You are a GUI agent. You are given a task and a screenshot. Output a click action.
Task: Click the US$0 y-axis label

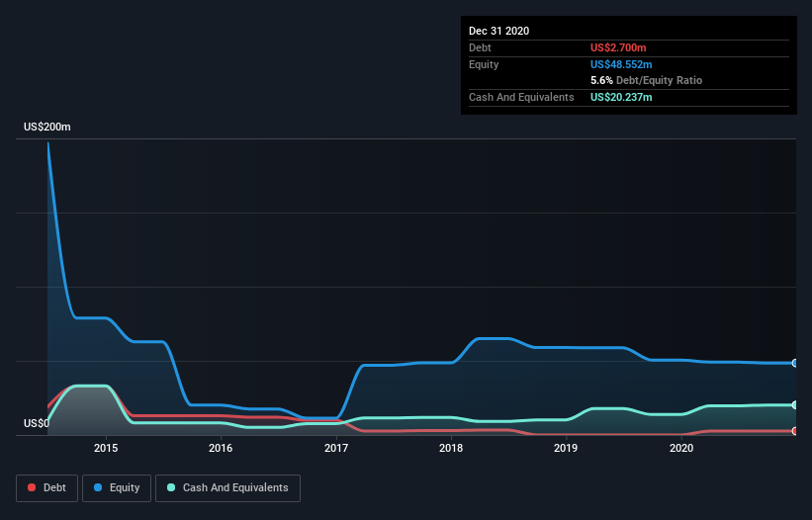[x=37, y=423]
